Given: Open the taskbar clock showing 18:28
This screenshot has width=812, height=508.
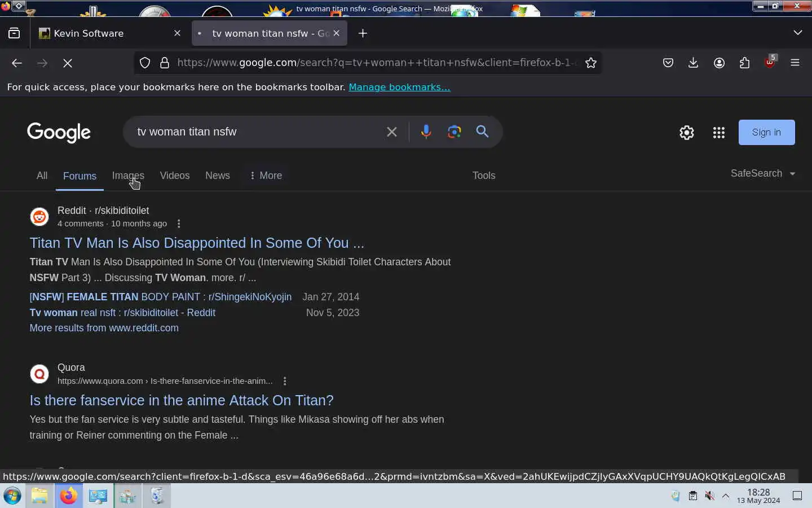Looking at the screenshot, I should tap(758, 496).
